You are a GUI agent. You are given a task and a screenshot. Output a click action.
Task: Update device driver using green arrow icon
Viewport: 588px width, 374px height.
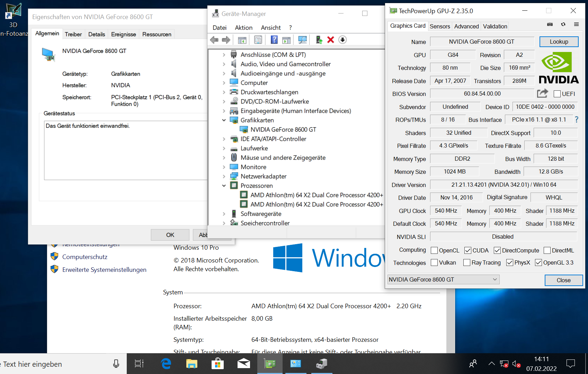[319, 40]
